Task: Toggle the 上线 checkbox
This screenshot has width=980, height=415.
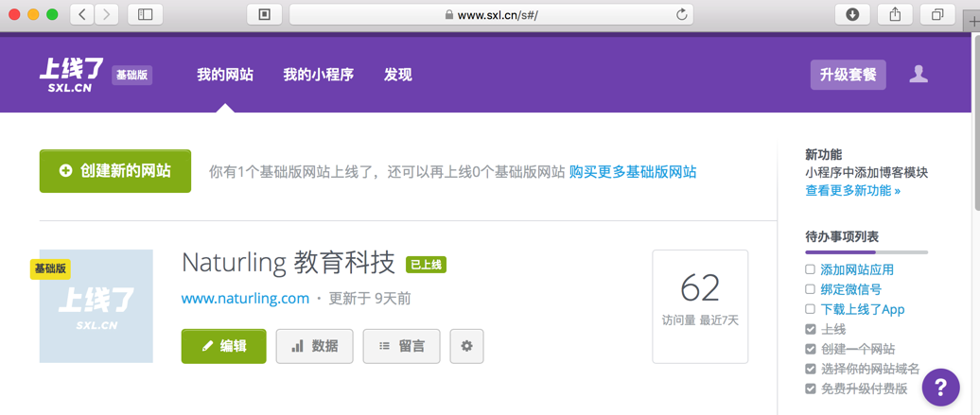Action: [810, 329]
